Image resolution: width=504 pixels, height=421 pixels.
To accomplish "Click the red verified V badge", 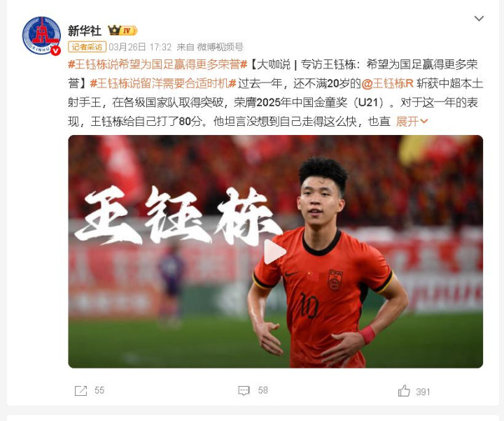I will (56, 50).
